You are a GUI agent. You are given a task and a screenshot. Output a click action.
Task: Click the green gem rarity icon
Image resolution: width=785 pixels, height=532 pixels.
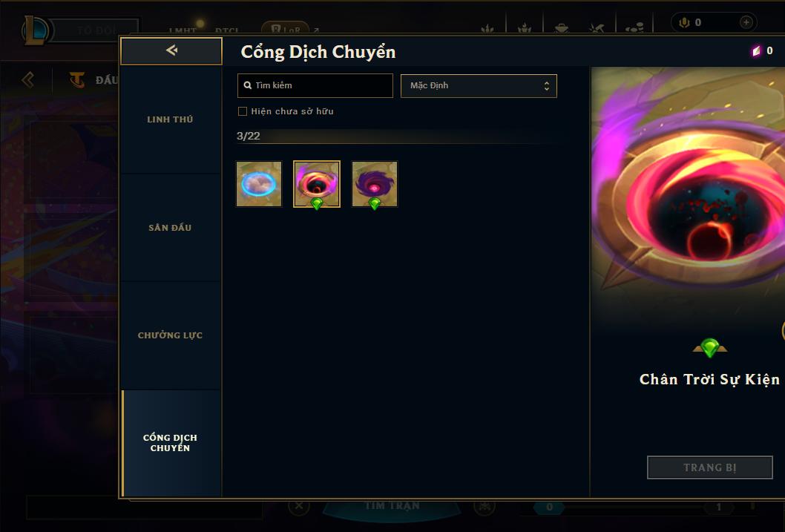click(709, 347)
